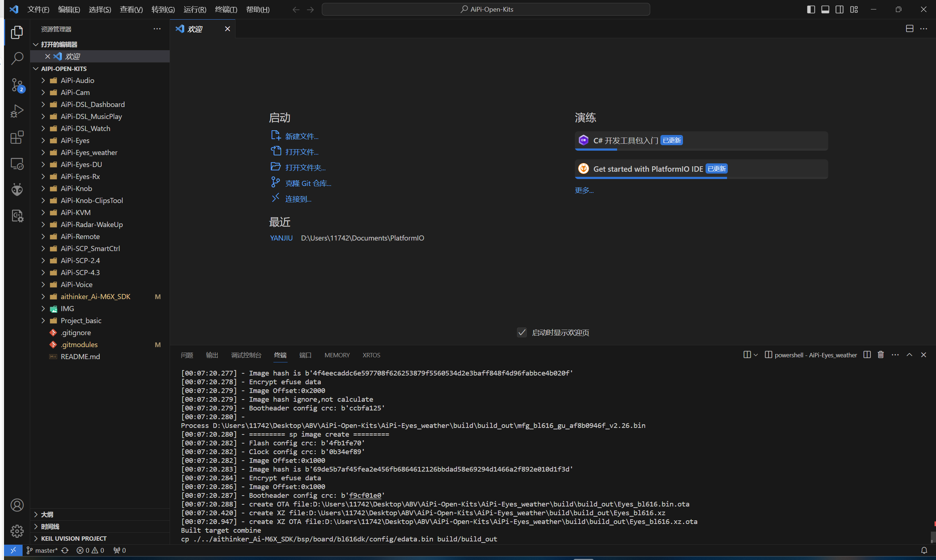Open the Search view in activity bar

pos(17,59)
